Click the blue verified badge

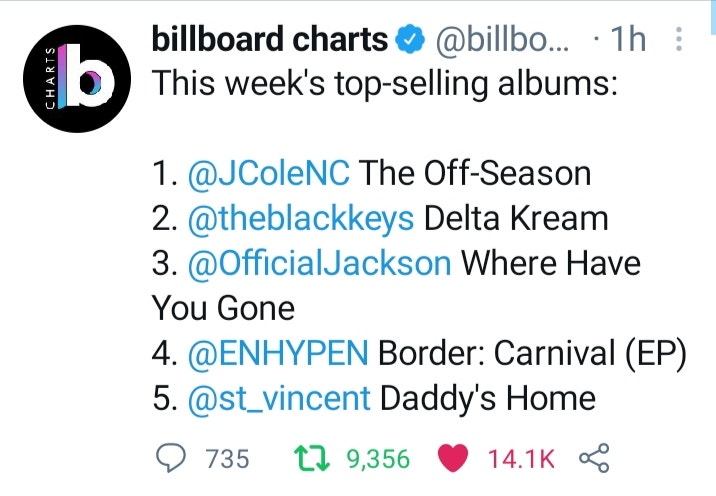click(x=410, y=39)
